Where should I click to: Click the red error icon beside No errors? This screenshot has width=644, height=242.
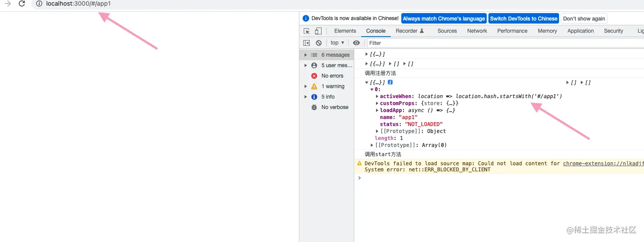coord(314,76)
